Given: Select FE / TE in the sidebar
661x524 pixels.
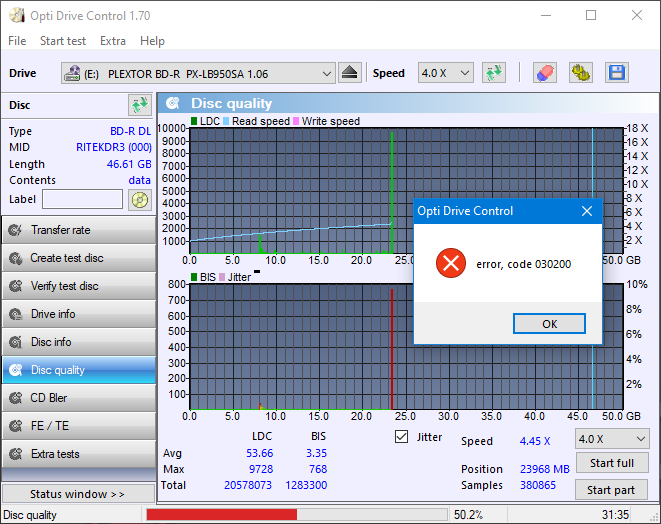Looking at the screenshot, I should click(79, 426).
